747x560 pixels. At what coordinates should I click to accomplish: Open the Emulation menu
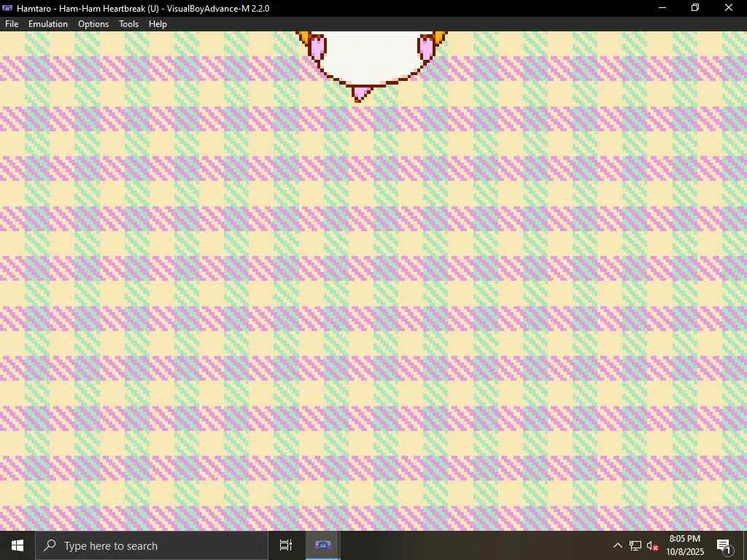(48, 24)
